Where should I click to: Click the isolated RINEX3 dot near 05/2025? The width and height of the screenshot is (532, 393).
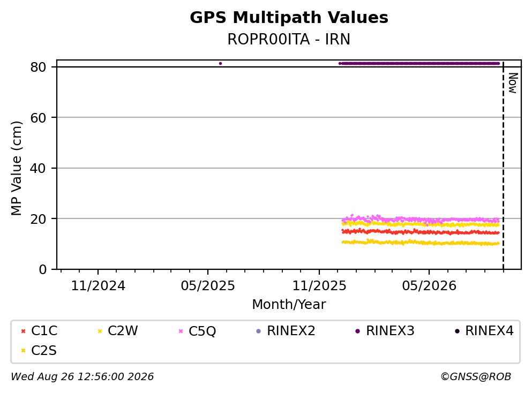pos(220,63)
